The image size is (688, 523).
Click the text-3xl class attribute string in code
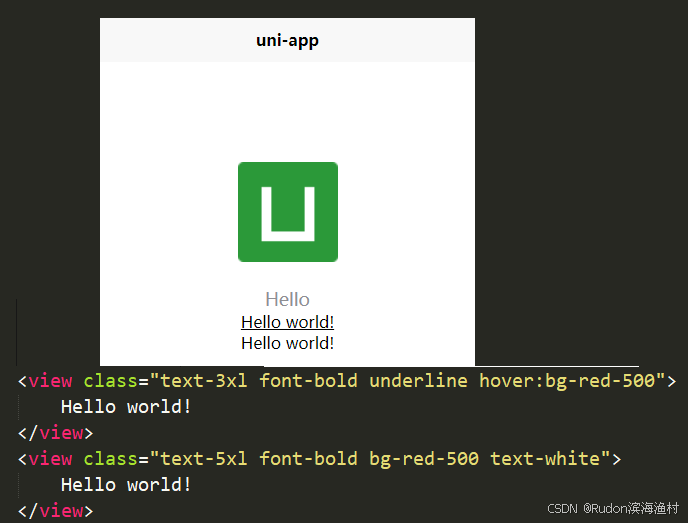408,381
